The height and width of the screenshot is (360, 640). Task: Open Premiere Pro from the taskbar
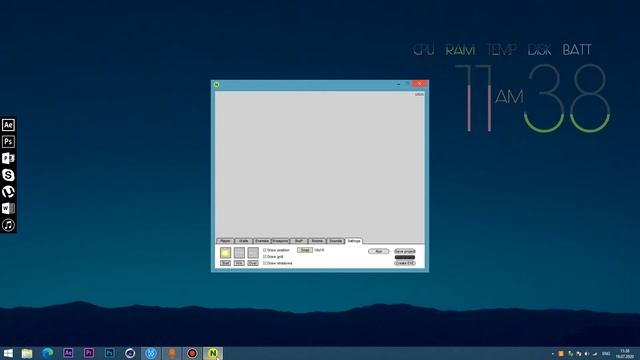pyautogui.click(x=89, y=353)
